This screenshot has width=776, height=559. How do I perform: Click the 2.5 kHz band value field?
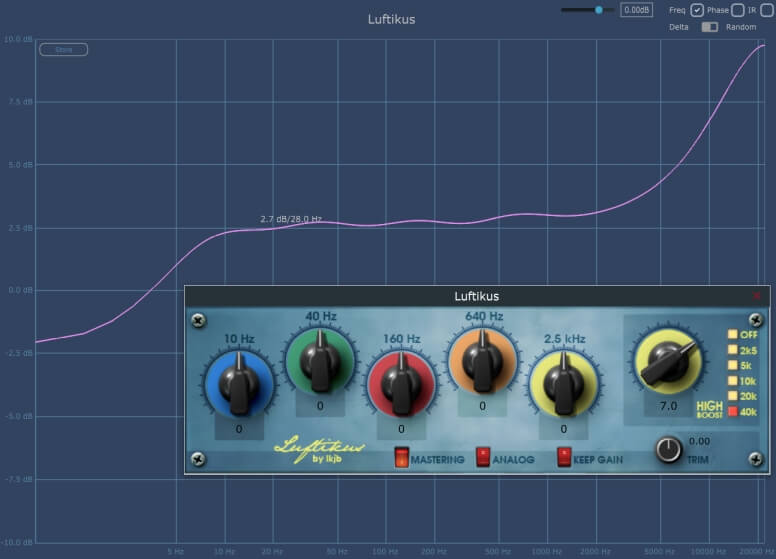(x=564, y=429)
